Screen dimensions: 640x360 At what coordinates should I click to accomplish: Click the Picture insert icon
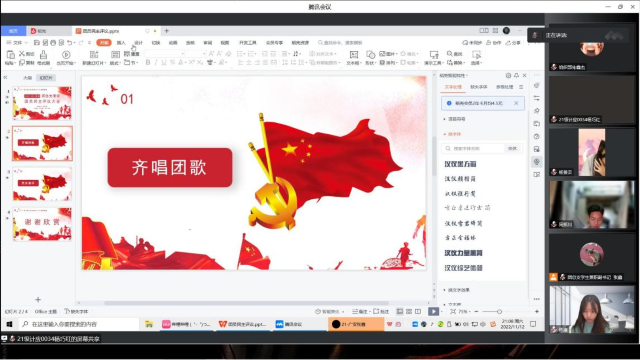tap(382, 53)
